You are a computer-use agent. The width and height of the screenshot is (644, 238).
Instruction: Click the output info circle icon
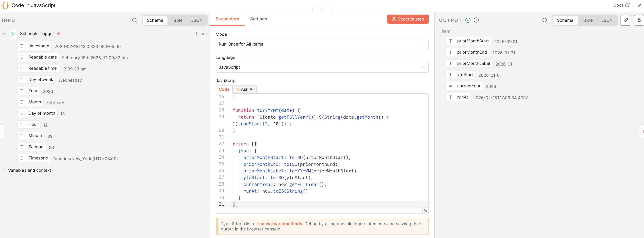pos(476,20)
